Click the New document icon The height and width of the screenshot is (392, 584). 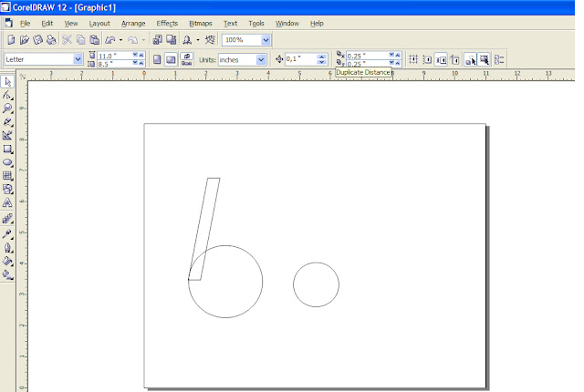[x=11, y=39]
